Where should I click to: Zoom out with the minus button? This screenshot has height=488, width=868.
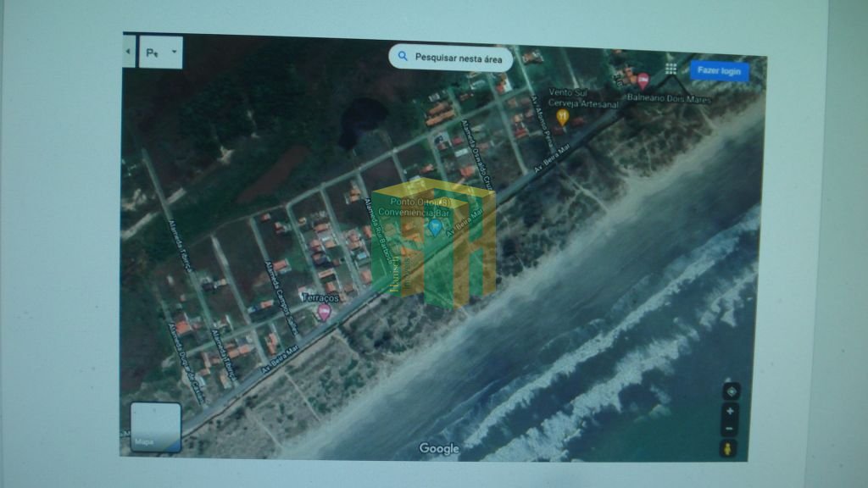[x=729, y=429]
